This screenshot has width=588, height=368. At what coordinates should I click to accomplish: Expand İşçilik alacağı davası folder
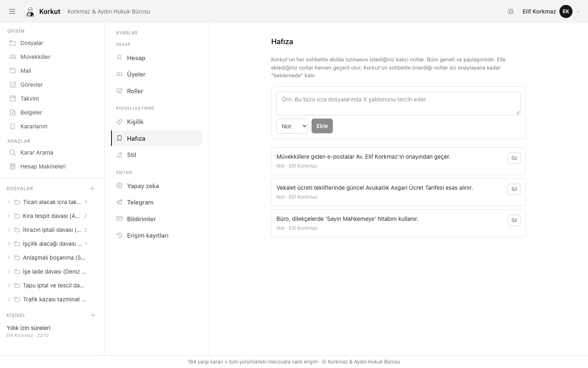[x=9, y=244]
